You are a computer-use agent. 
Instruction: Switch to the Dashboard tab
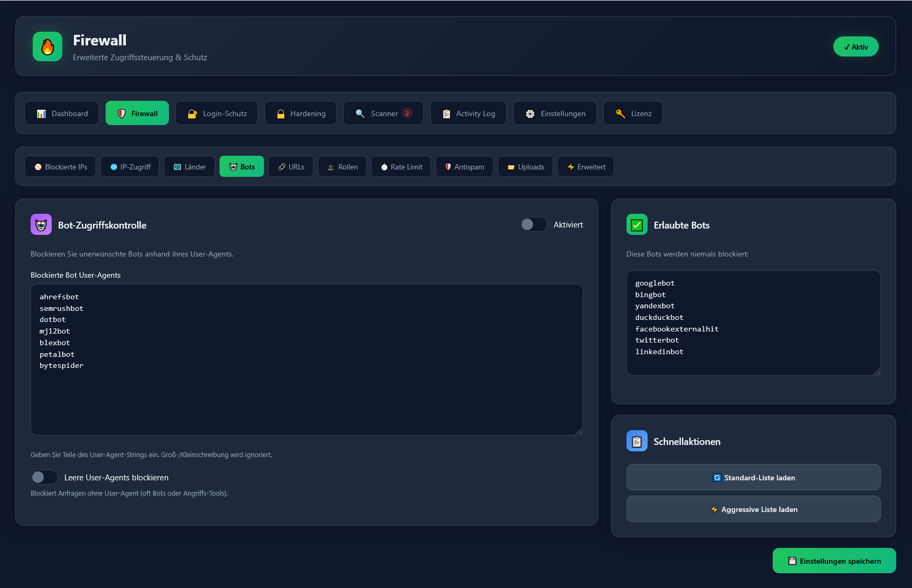point(62,113)
